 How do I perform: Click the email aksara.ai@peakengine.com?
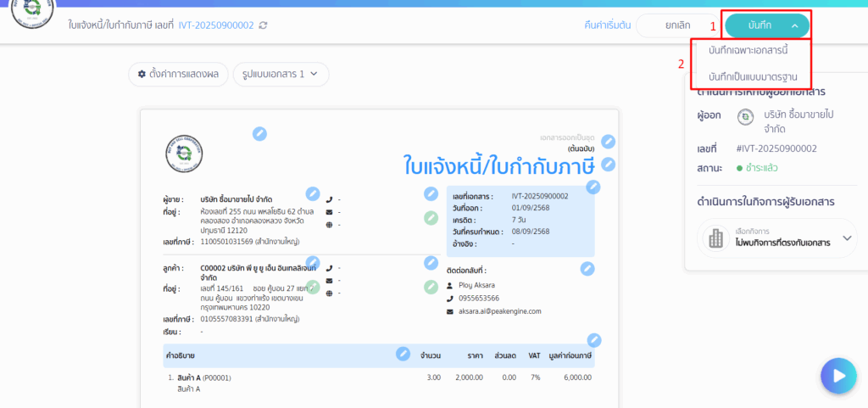tap(500, 311)
